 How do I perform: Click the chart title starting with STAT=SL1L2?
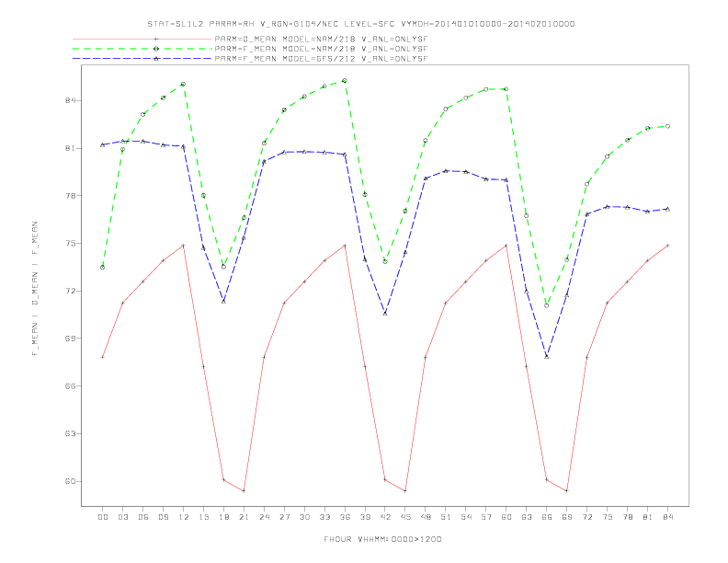tap(361, 24)
